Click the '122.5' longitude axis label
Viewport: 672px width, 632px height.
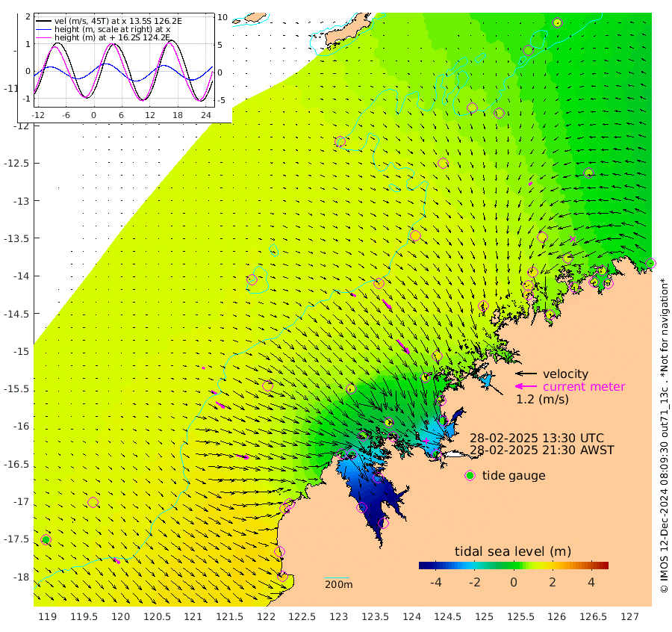click(302, 616)
